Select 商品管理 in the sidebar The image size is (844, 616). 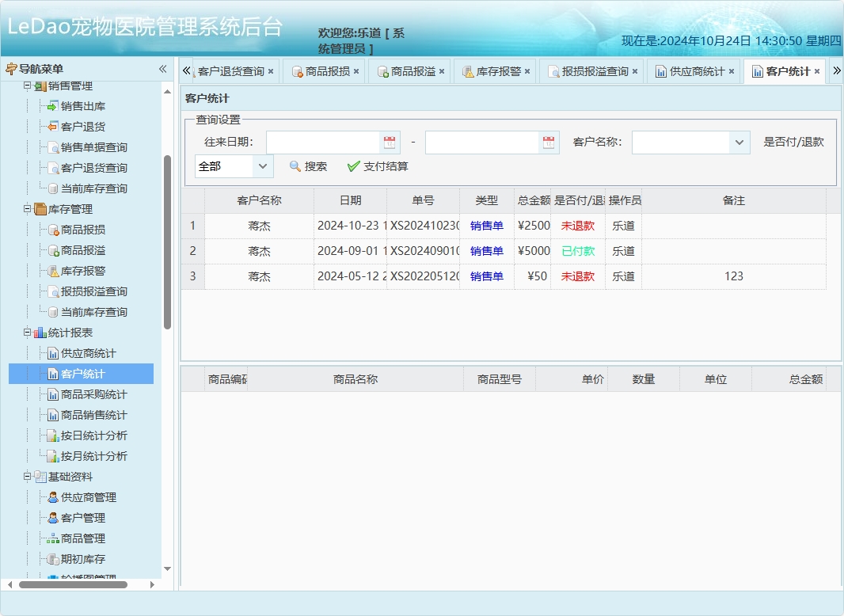click(82, 538)
